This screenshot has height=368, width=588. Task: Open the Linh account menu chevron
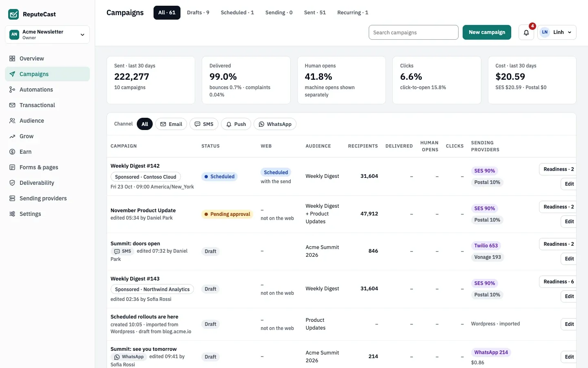point(570,32)
